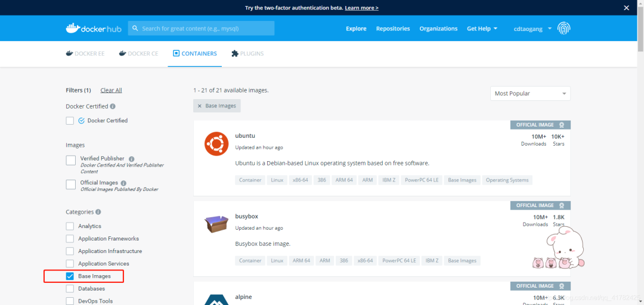Image resolution: width=644 pixels, height=305 pixels.
Task: Click ubuntu's PowerPC 64 LE tag
Action: 422,180
